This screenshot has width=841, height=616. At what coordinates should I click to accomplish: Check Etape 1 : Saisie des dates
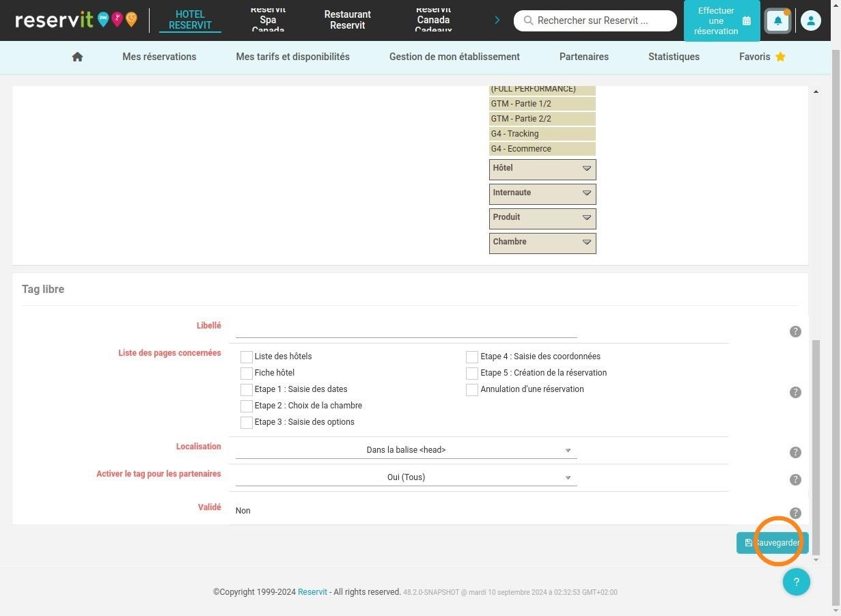247,389
